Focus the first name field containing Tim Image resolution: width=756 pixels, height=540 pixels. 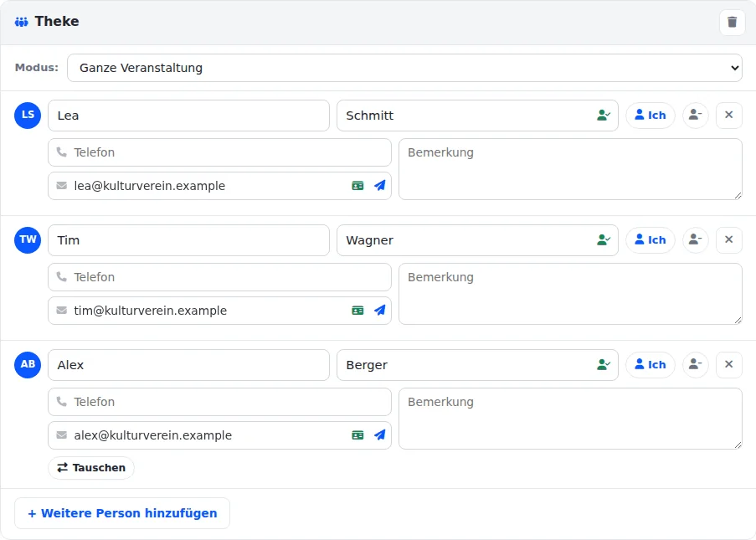(x=188, y=240)
